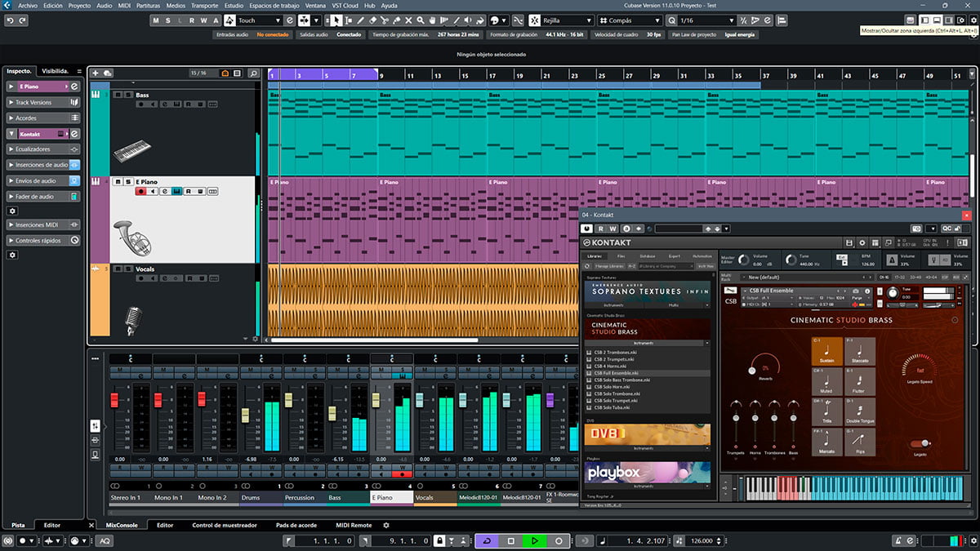Click the Kontakt save disk icon
Screen dimensions: 980x551
pyautogui.click(x=850, y=242)
